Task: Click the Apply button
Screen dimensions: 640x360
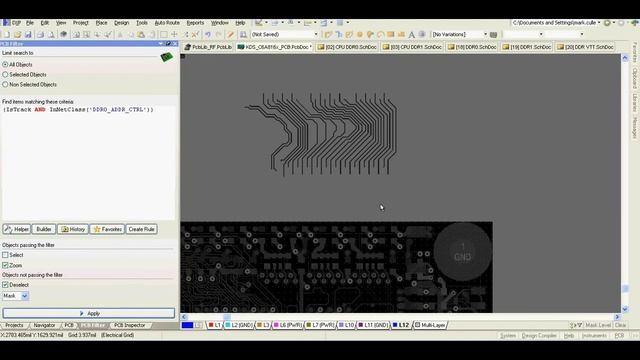Action: pos(89,313)
